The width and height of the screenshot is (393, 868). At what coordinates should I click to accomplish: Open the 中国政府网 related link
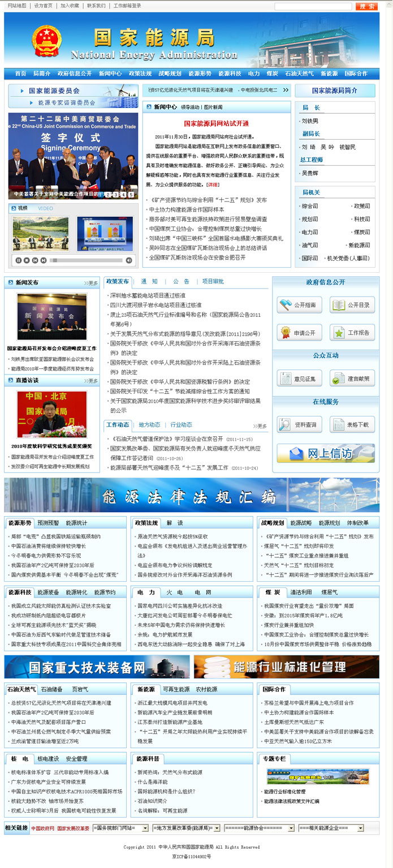pos(43,828)
